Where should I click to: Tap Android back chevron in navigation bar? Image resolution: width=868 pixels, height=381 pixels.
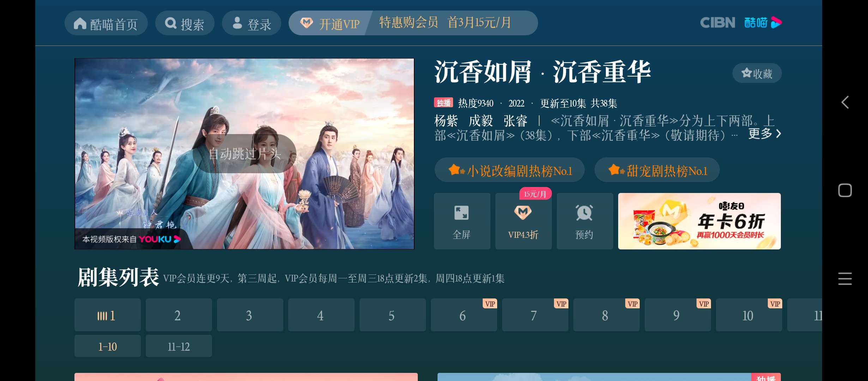845,102
